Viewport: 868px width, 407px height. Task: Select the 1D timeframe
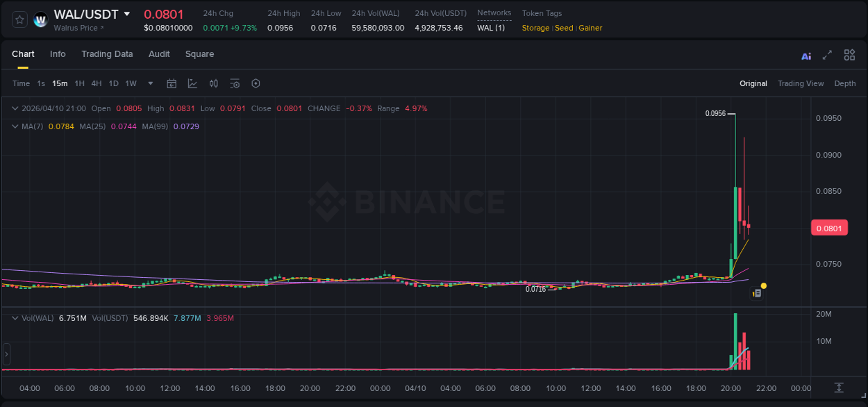113,83
